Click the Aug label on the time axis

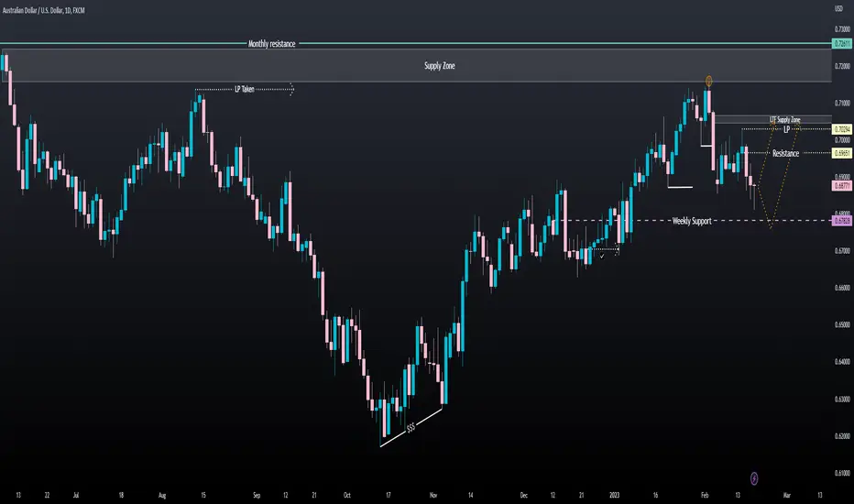(162, 495)
